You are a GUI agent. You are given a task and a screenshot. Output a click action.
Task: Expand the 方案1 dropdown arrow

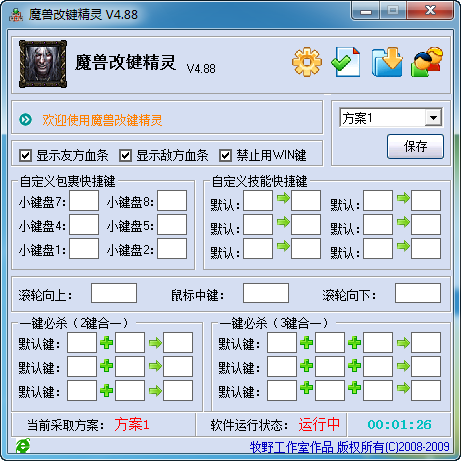click(433, 118)
